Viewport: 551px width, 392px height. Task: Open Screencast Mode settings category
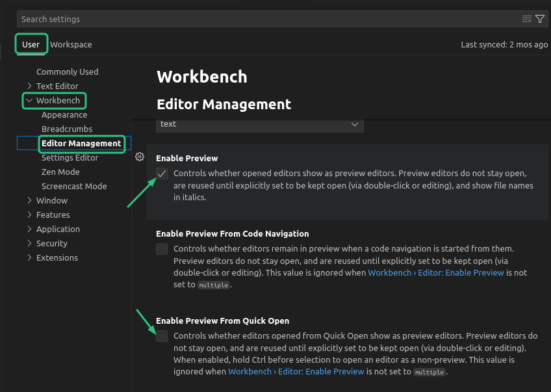click(74, 187)
